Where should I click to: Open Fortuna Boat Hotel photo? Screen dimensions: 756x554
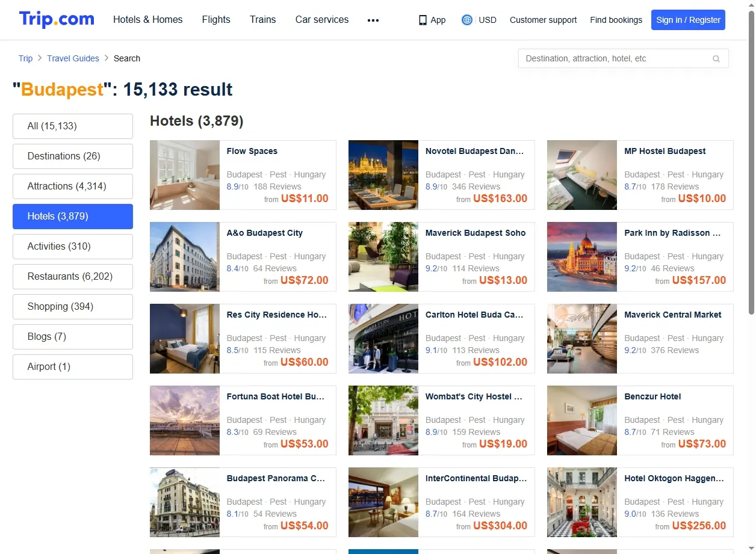pos(185,420)
